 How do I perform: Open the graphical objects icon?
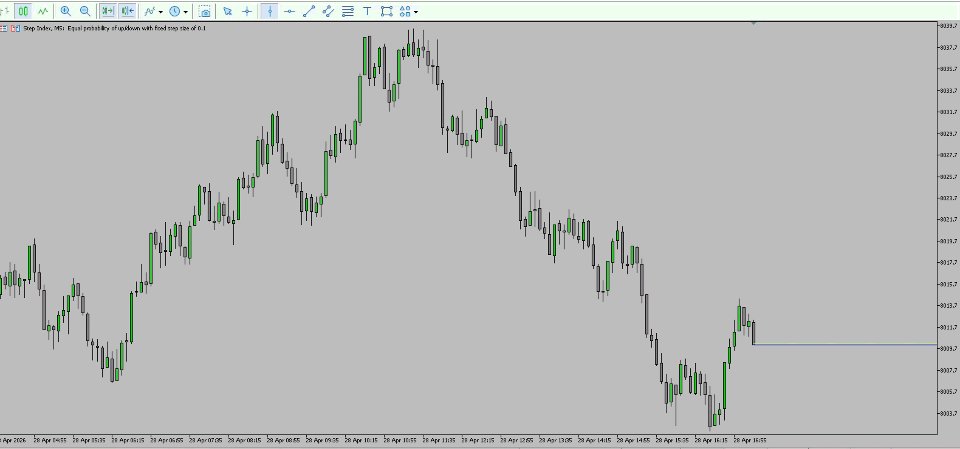pyautogui.click(x=405, y=11)
